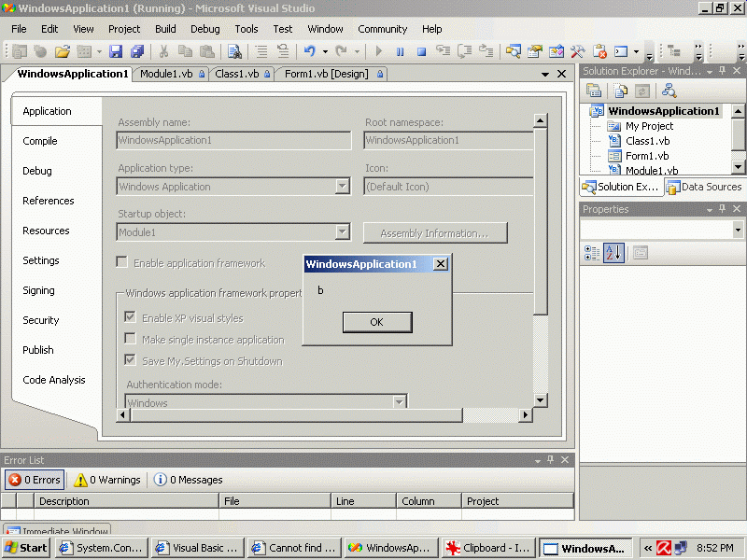Toggle Make single instance application checkbox

tap(131, 339)
